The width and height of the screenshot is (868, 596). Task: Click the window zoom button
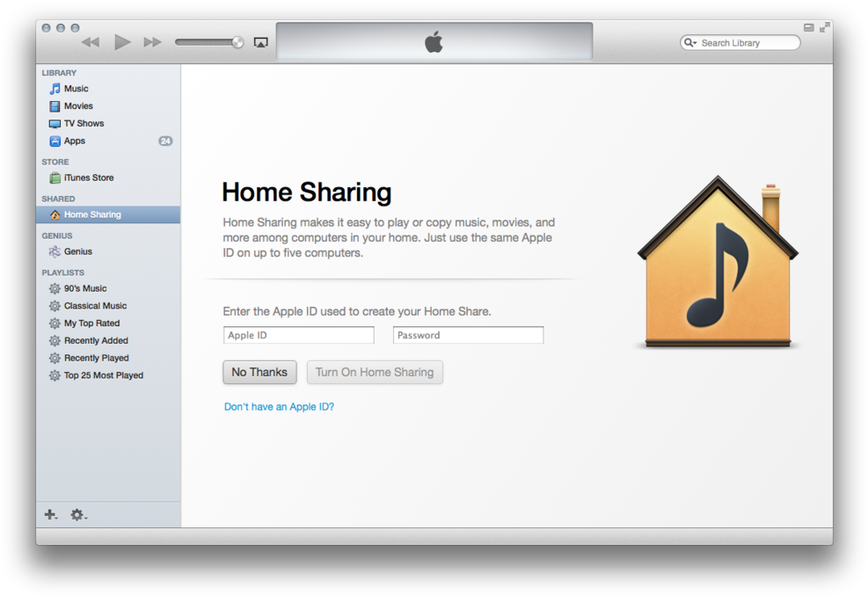coord(75,27)
